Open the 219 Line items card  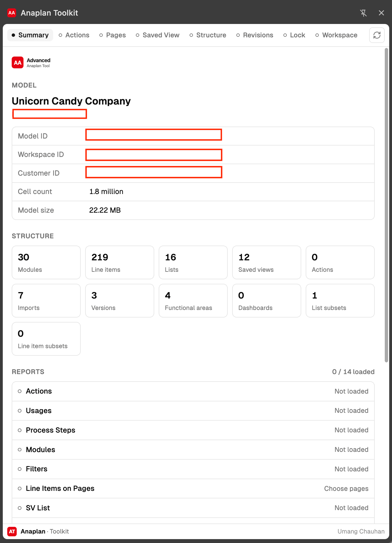[x=120, y=262]
